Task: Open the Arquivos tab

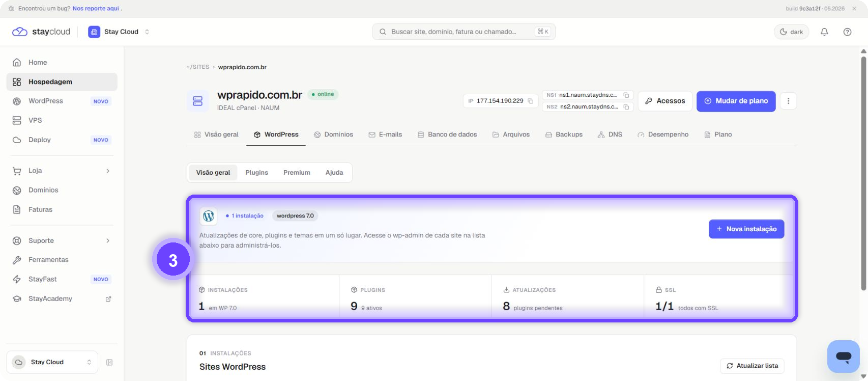Action: click(x=511, y=134)
